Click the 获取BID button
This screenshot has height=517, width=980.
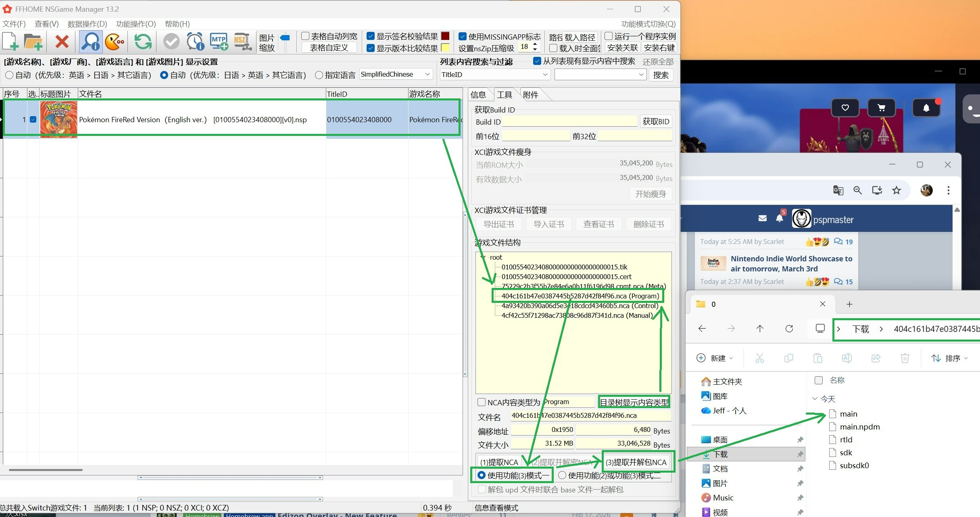click(x=656, y=121)
